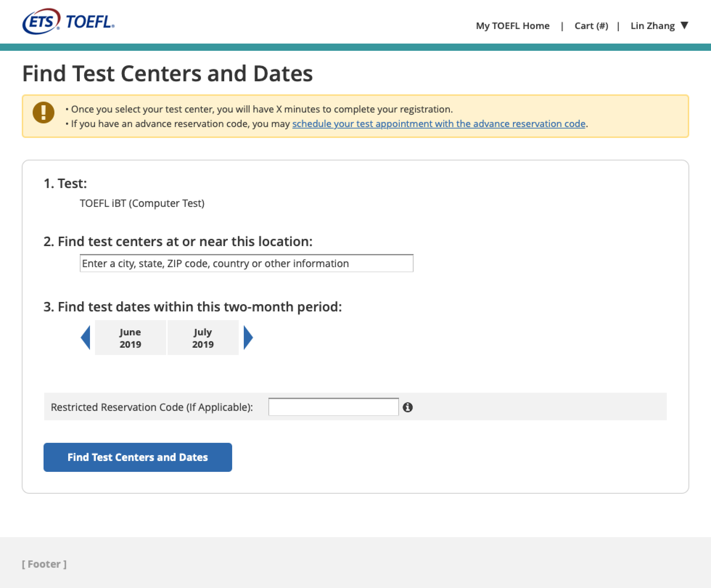This screenshot has height=588, width=711.
Task: Click the two-month period section heading
Action: 193,307
